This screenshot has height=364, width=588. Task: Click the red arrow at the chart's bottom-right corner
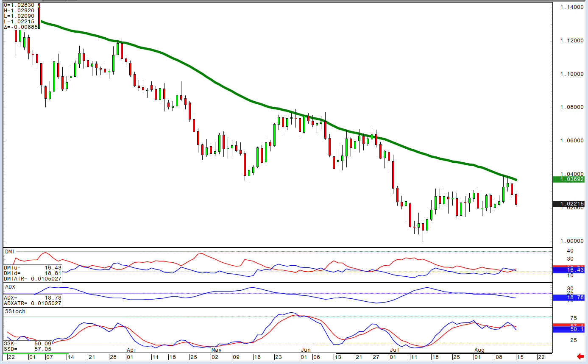(580, 356)
